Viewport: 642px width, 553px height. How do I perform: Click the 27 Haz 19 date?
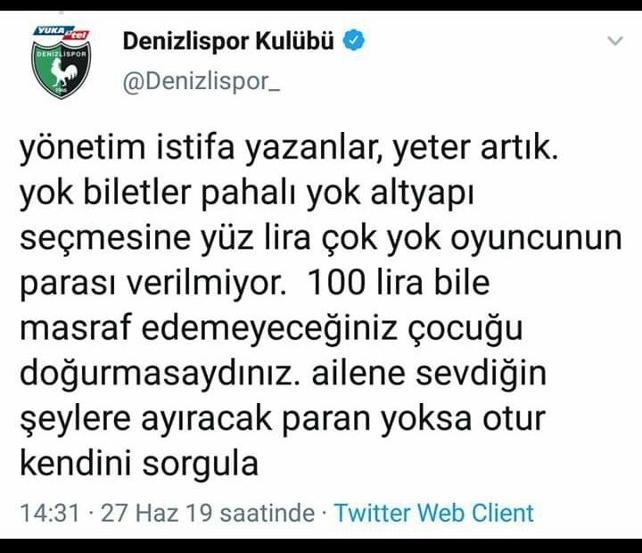click(156, 513)
